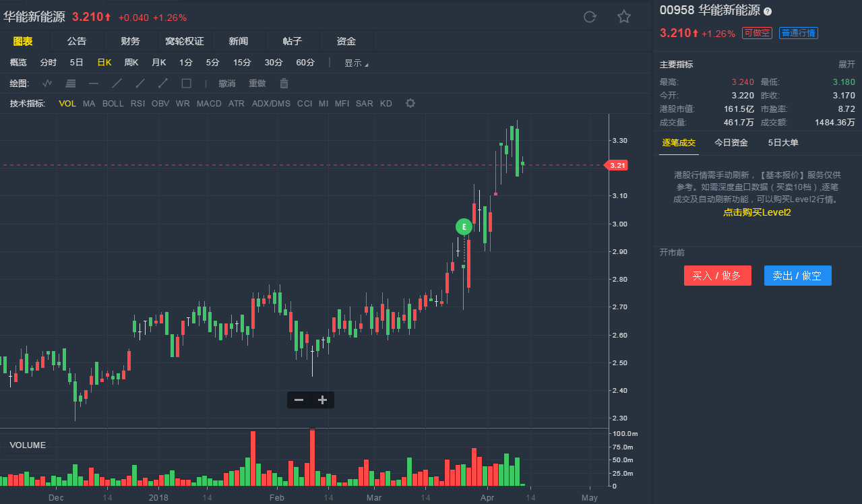The height and width of the screenshot is (504, 862).
Task: Open the 点击购买Level2 link
Action: [757, 212]
